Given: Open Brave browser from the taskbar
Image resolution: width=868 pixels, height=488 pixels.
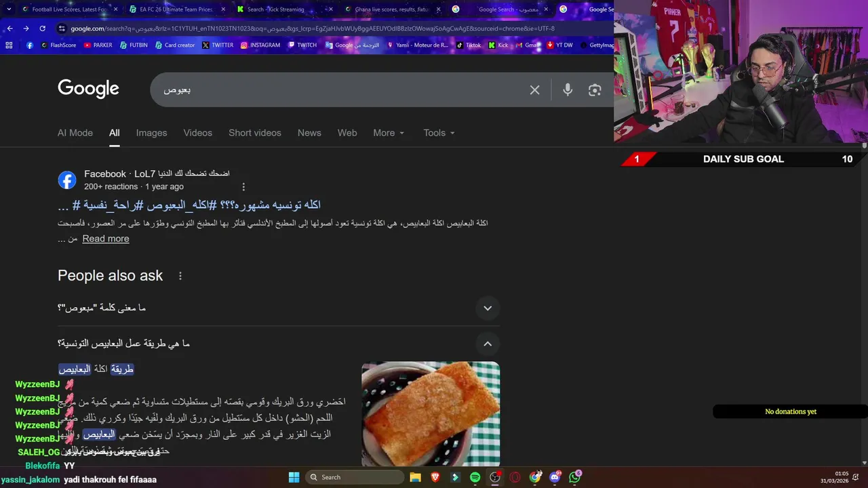Looking at the screenshot, I should click(435, 477).
